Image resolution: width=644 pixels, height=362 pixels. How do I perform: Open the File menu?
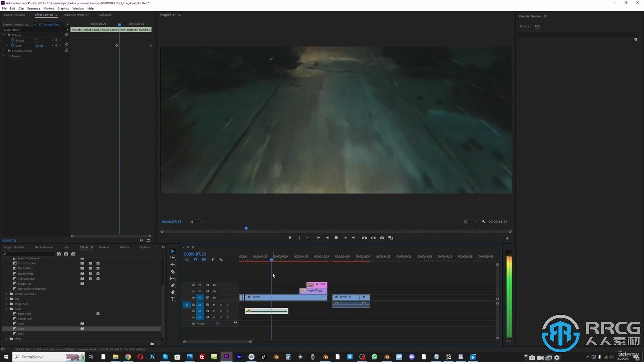pos(4,8)
